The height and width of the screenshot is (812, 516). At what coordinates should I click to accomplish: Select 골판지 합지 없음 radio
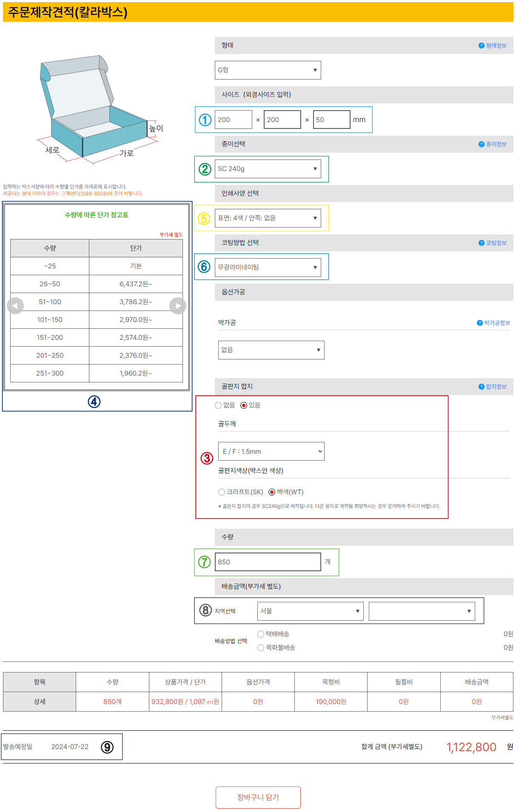(218, 405)
